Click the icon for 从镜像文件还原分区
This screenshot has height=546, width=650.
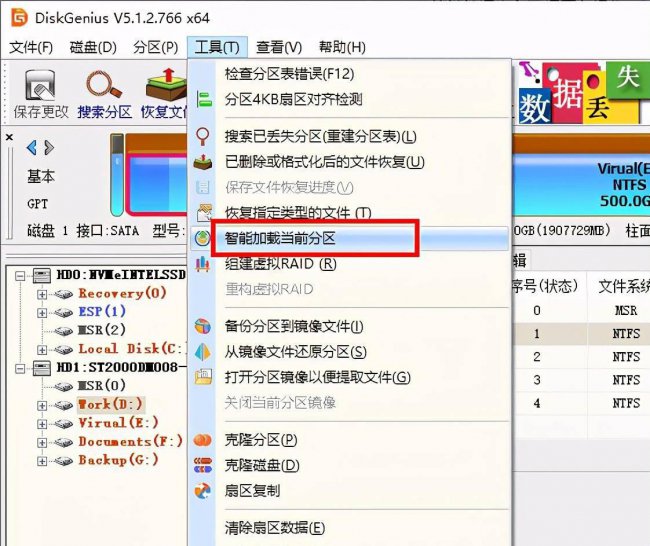[x=203, y=352]
